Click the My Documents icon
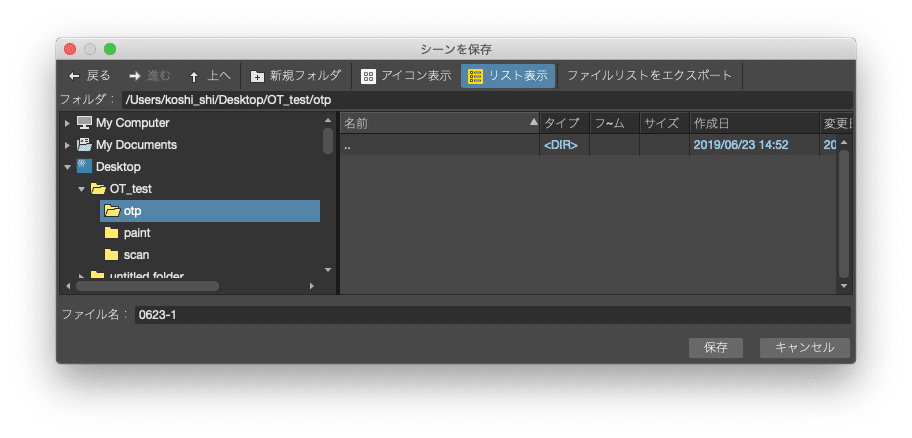The width and height of the screenshot is (912, 438). (x=84, y=145)
